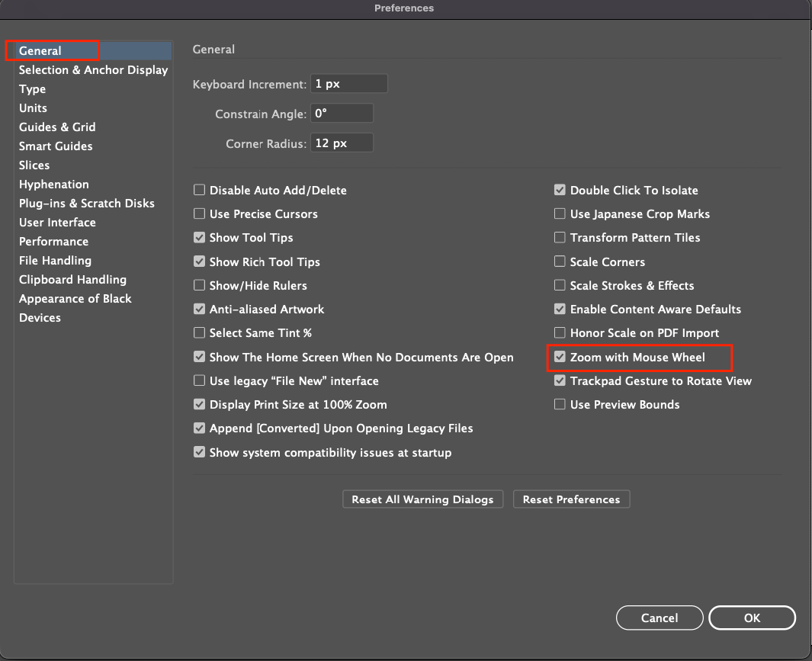Viewport: 812px width, 661px height.
Task: Disable Zoom with Mouse Wheel
Action: (x=560, y=357)
